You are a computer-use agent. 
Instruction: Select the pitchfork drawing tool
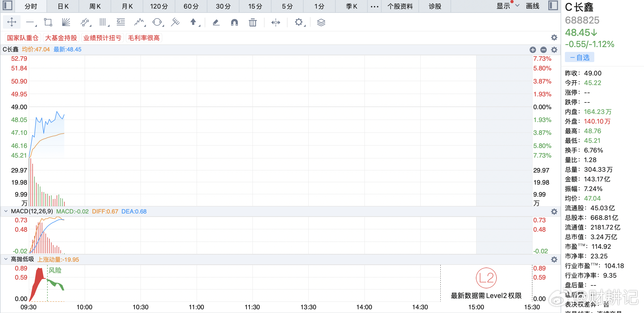pyautogui.click(x=175, y=22)
